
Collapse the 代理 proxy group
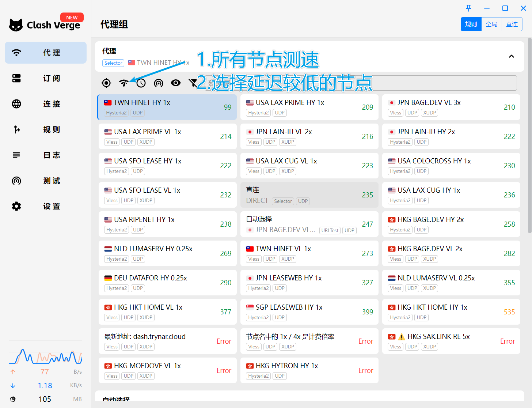point(511,56)
